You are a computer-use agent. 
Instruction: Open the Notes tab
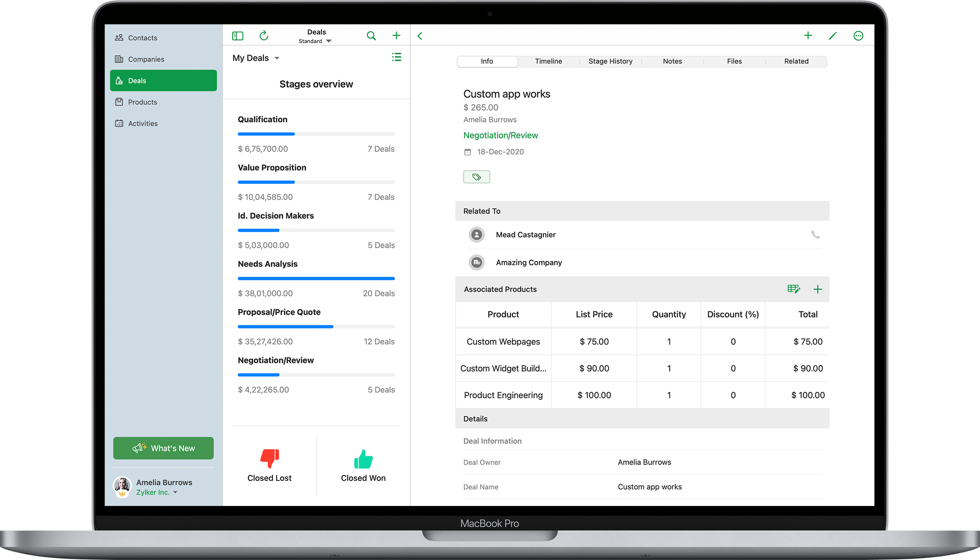(673, 61)
